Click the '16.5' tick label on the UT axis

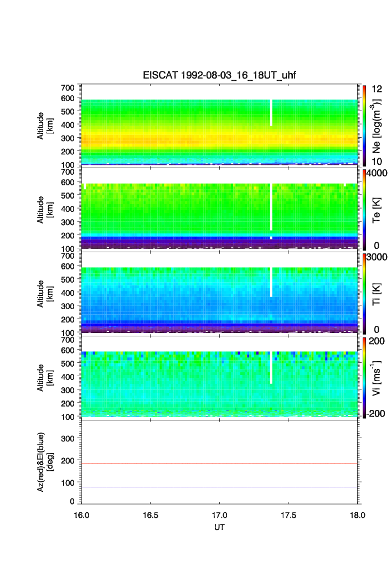(150, 515)
